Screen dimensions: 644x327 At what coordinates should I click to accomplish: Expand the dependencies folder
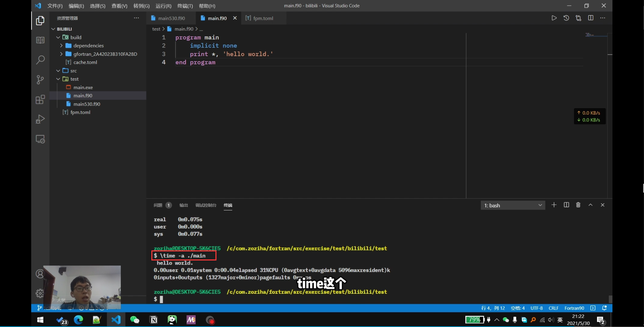[61, 45]
